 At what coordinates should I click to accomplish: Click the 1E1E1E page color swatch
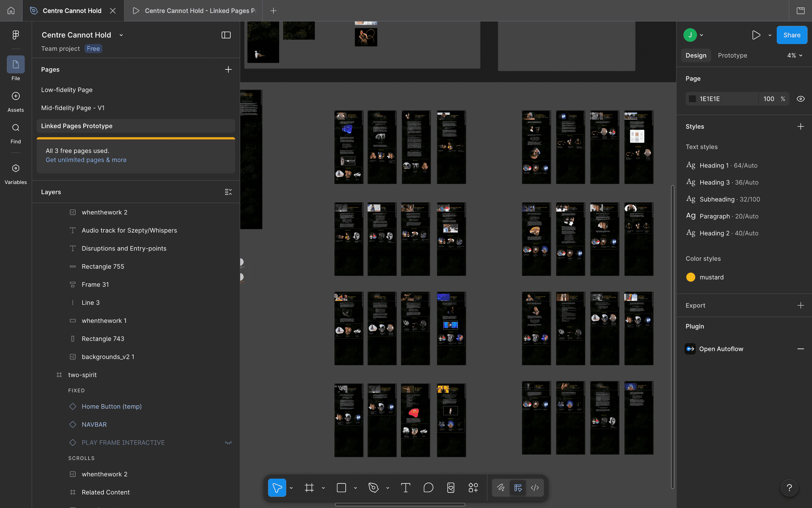click(x=692, y=99)
